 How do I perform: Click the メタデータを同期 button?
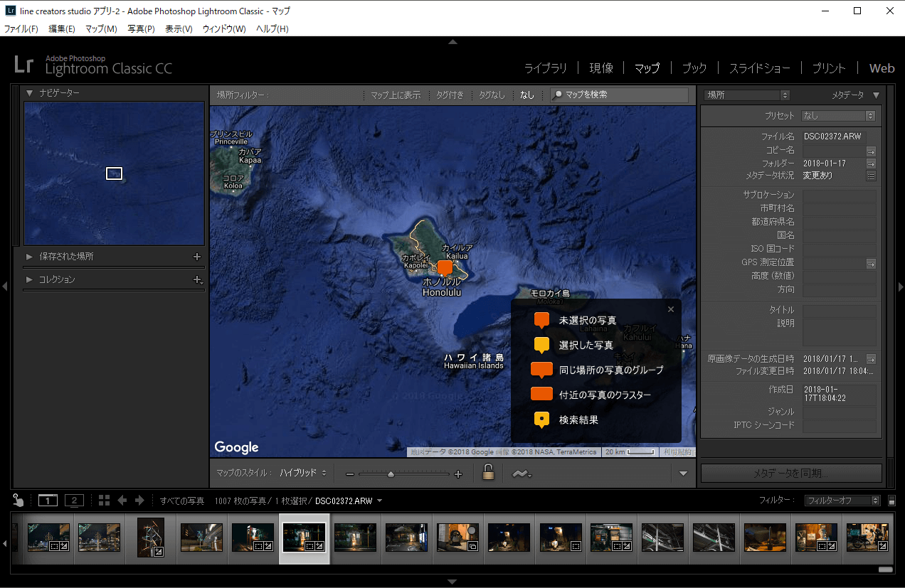pyautogui.click(x=791, y=473)
